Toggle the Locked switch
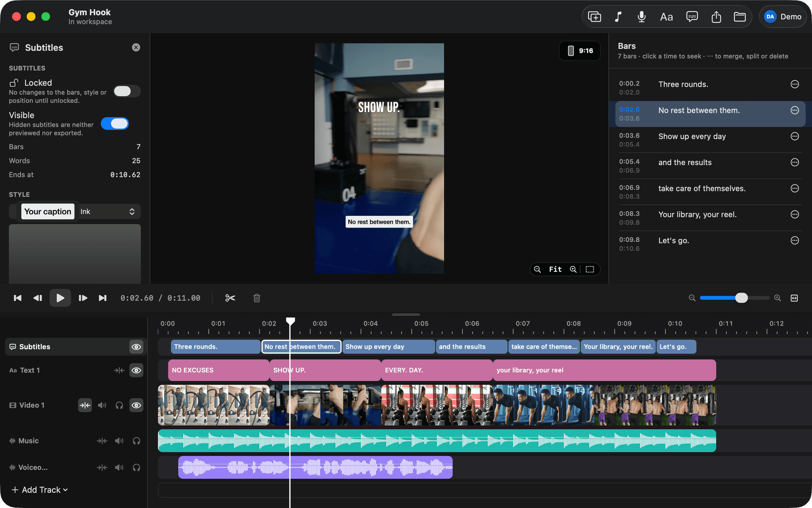Screen dimensions: 812x508 [127, 91]
